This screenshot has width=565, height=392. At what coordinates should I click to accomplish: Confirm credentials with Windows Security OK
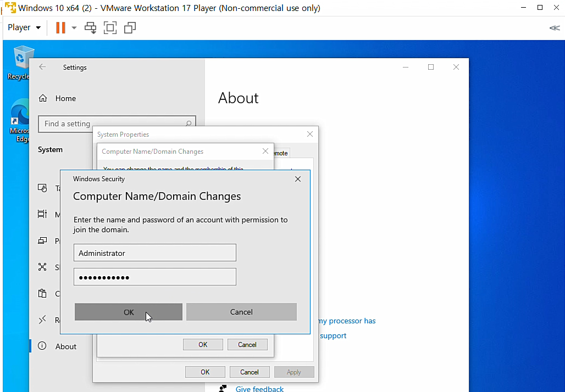[x=128, y=312]
